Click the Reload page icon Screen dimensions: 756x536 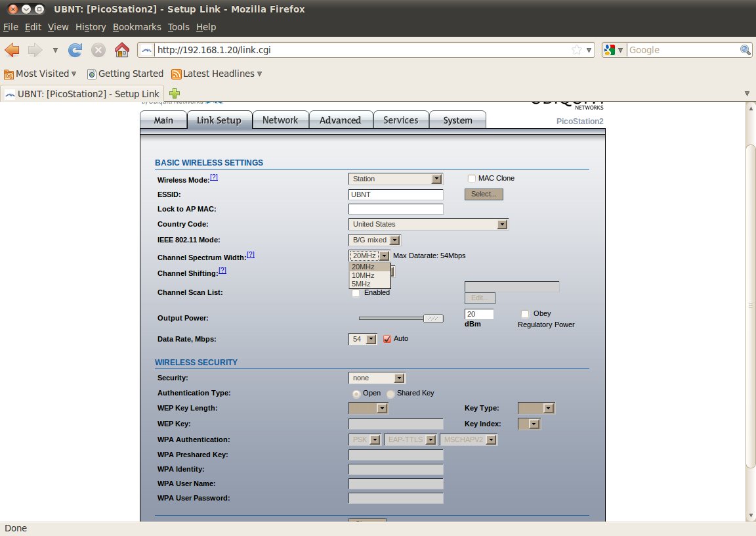[x=75, y=50]
